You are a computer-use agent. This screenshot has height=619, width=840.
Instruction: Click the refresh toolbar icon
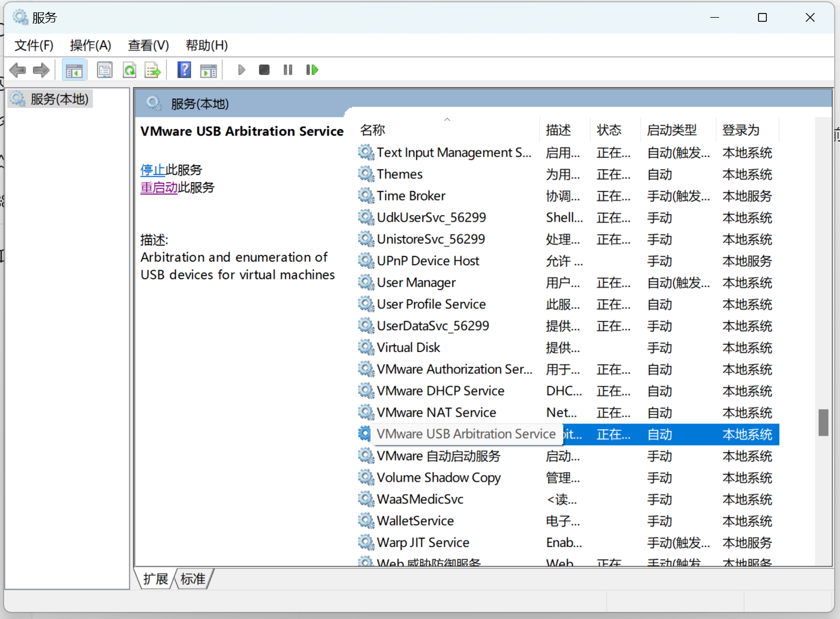tap(129, 70)
